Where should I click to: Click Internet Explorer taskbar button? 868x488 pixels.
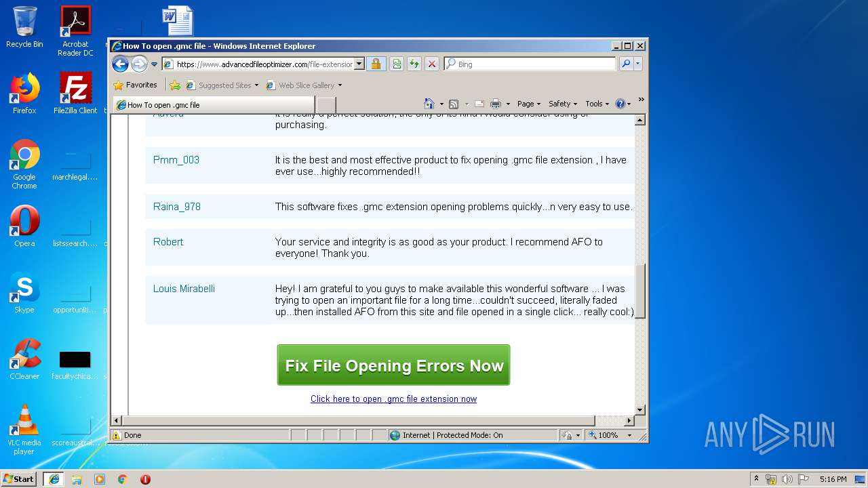click(54, 479)
